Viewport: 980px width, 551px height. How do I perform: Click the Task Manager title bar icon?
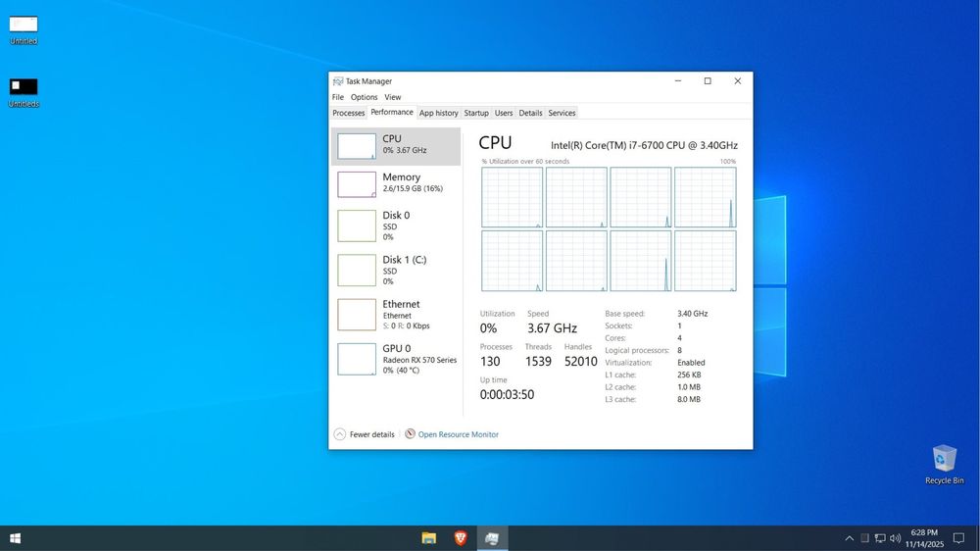pos(337,81)
